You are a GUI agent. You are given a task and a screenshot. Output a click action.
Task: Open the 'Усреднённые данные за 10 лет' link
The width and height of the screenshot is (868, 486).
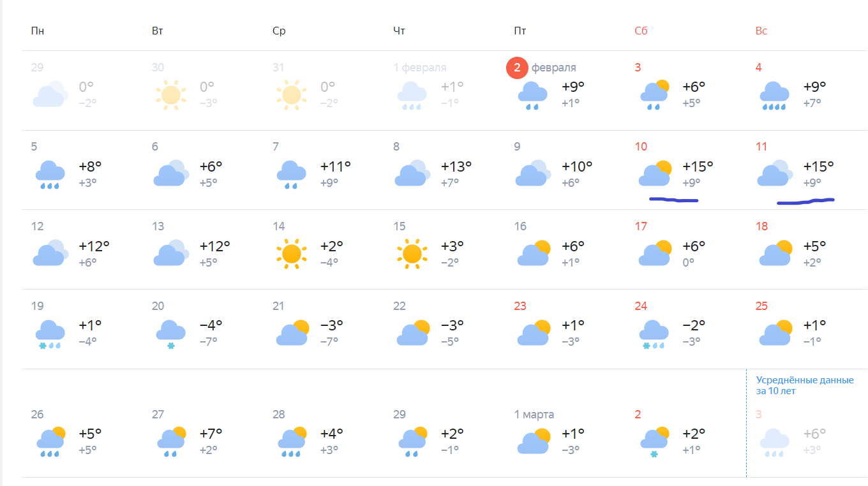point(804,385)
